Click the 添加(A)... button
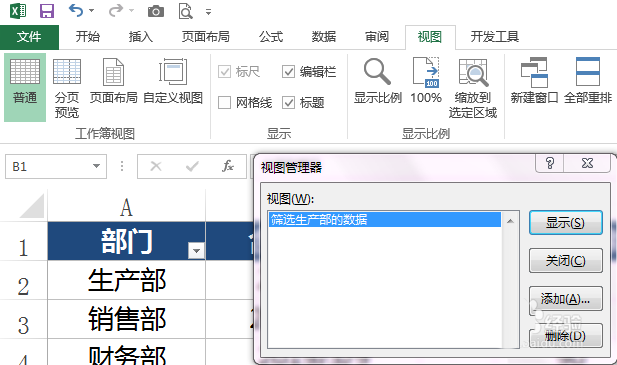This screenshot has width=617, height=365. click(565, 299)
